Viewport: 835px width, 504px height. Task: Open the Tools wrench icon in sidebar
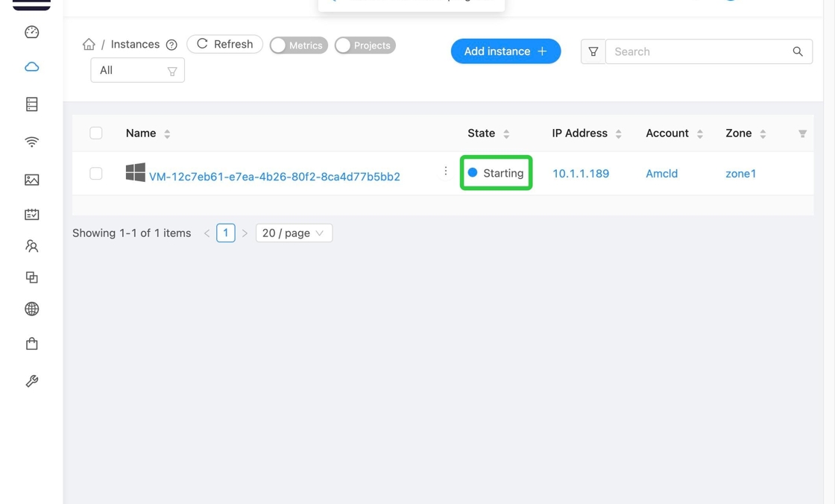[31, 381]
